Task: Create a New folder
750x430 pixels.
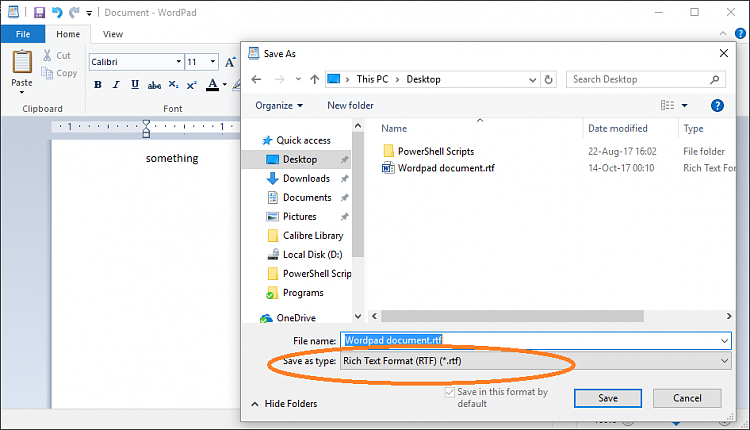Action: [350, 106]
